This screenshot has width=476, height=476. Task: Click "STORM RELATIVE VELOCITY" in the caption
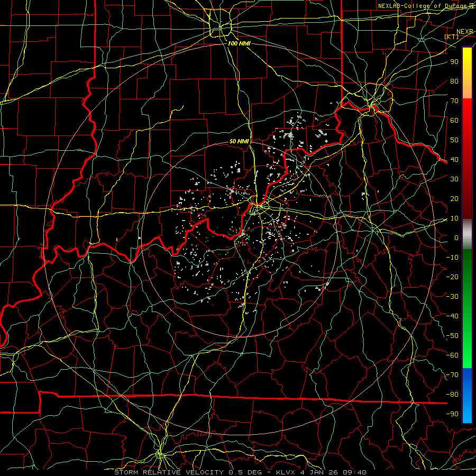point(169,472)
